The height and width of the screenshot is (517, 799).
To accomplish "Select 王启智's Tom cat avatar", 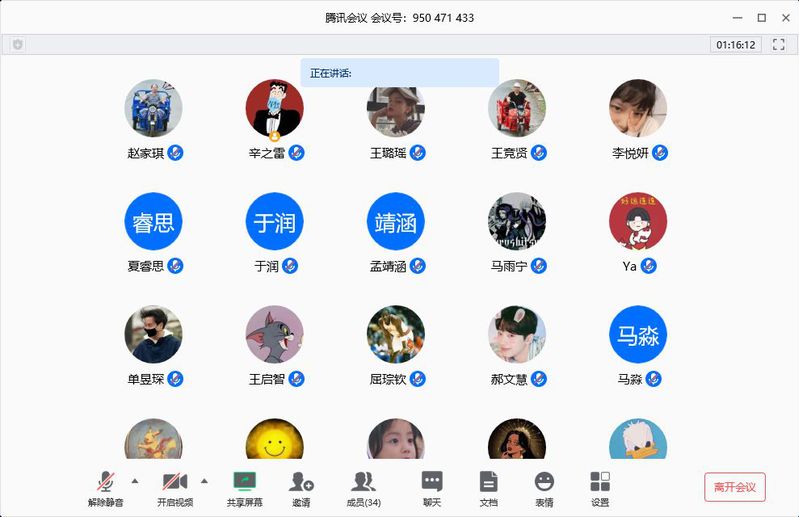I will coord(275,334).
